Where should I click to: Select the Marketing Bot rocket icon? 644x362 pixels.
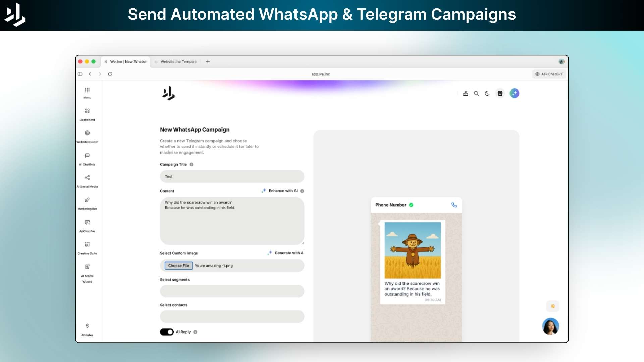87,200
